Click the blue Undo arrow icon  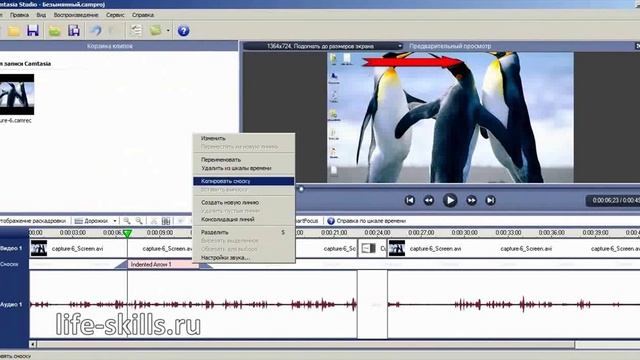pos(96,31)
